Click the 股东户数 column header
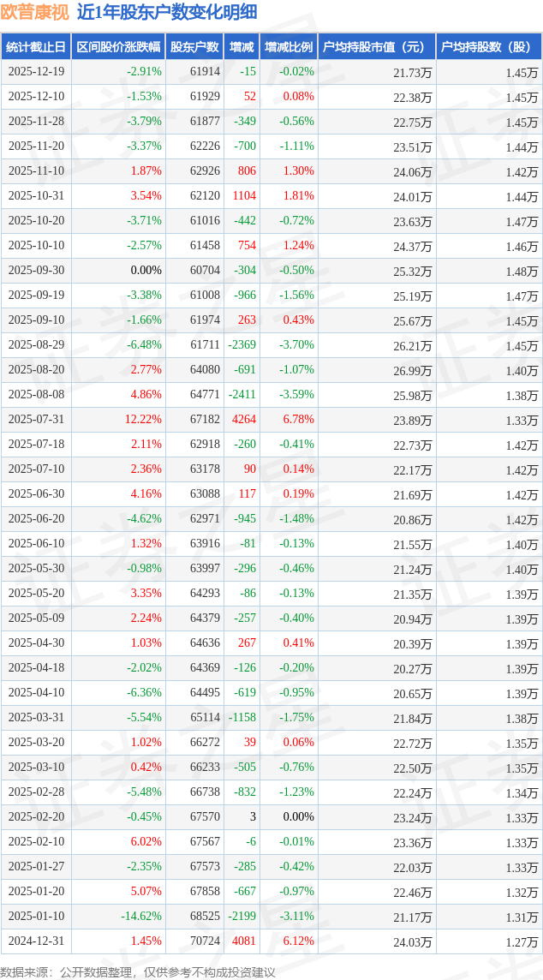This screenshot has width=543, height=980. tap(194, 47)
